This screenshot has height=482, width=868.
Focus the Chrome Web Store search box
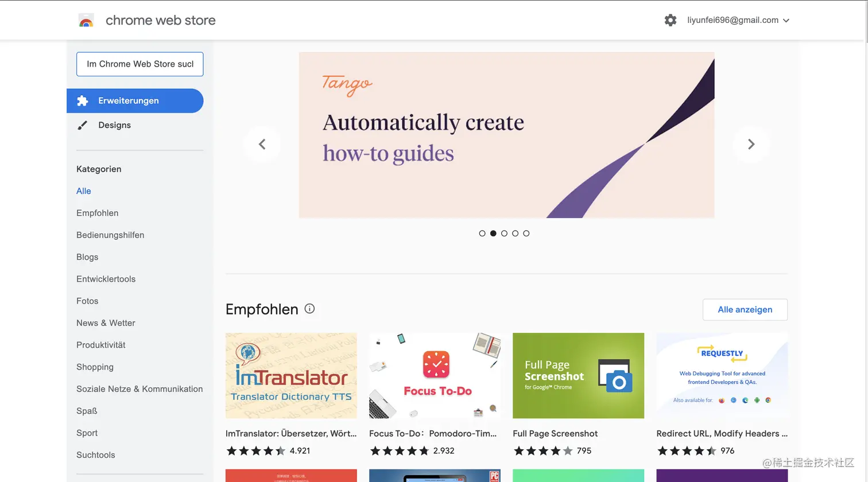(140, 64)
